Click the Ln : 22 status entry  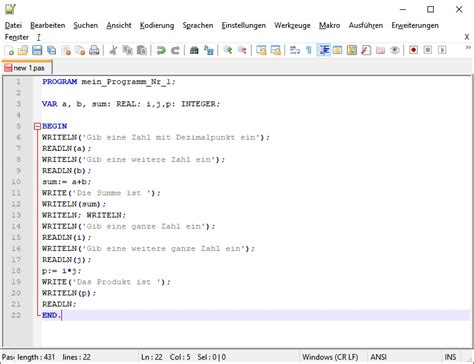click(152, 357)
